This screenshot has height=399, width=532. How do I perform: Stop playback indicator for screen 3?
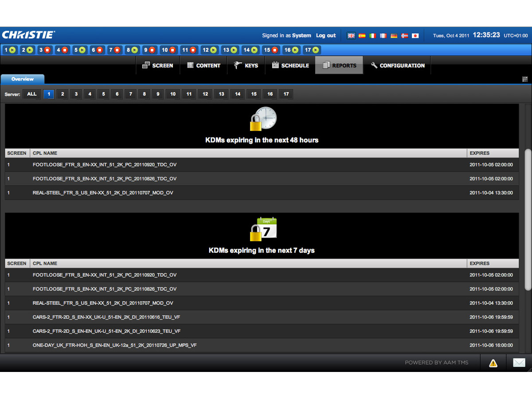(x=48, y=50)
